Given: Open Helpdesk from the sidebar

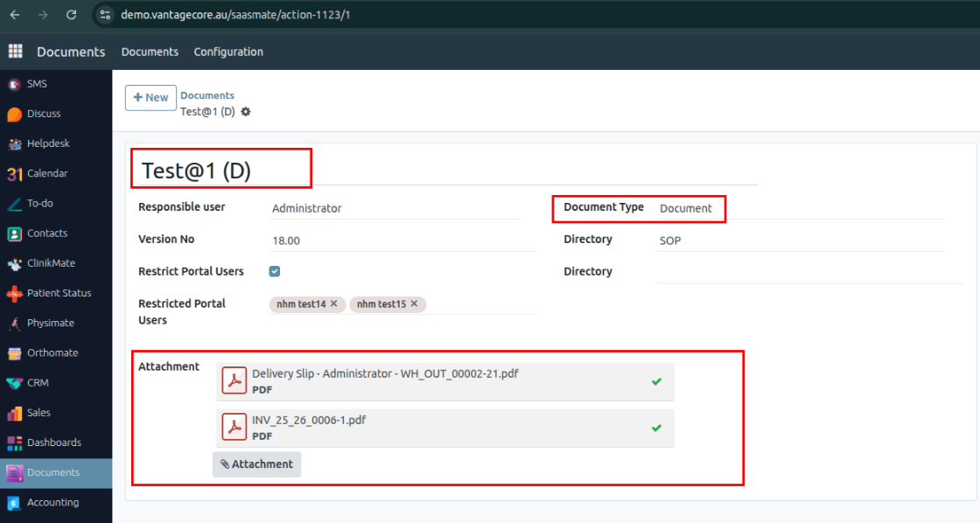Looking at the screenshot, I should 47,143.
